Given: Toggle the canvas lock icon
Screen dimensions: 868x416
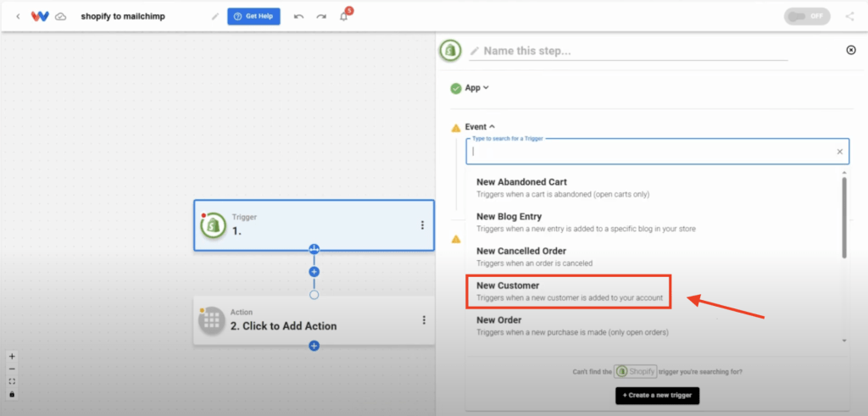Looking at the screenshot, I should [x=12, y=395].
